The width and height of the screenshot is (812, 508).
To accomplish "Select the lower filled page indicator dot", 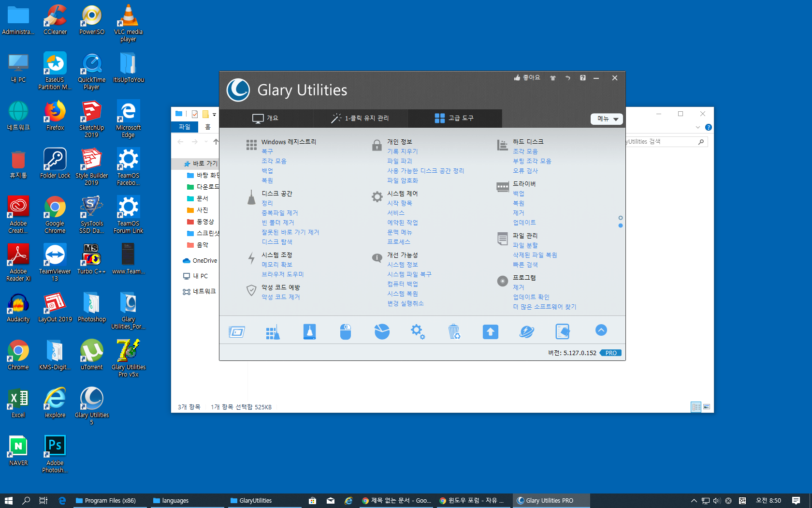I will [x=621, y=225].
